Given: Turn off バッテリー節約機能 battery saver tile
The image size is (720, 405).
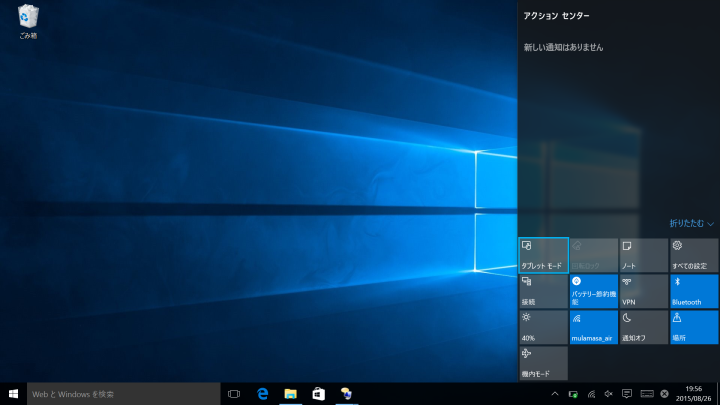Looking at the screenshot, I should click(x=593, y=291).
